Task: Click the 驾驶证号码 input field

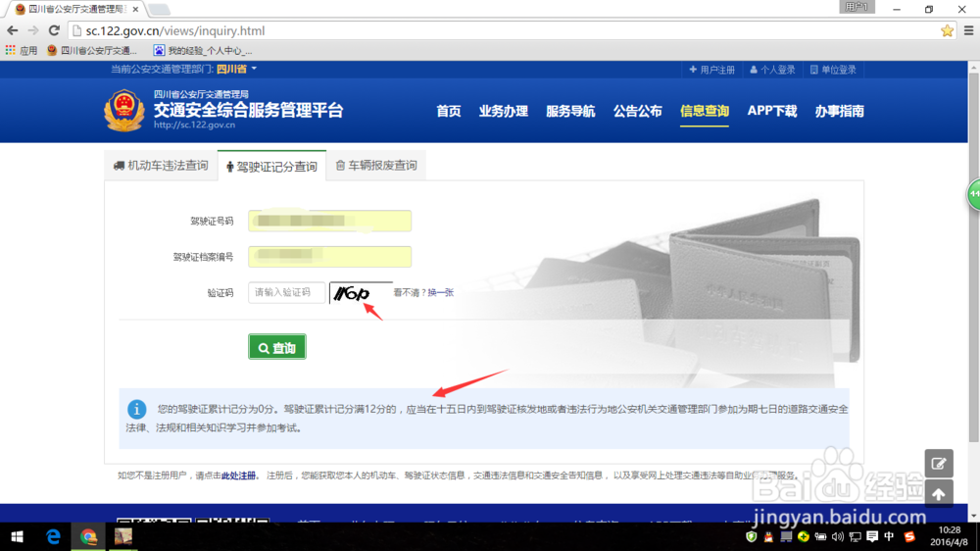Action: point(329,221)
